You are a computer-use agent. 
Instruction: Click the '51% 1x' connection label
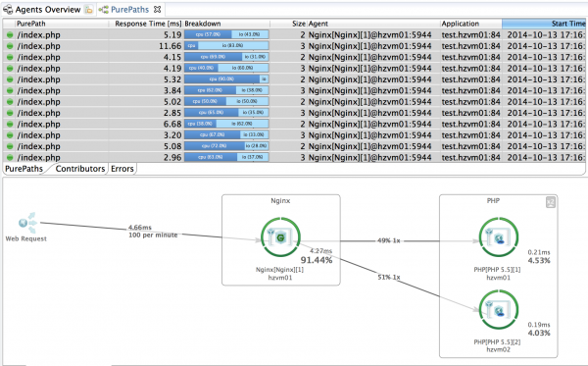[x=389, y=277]
